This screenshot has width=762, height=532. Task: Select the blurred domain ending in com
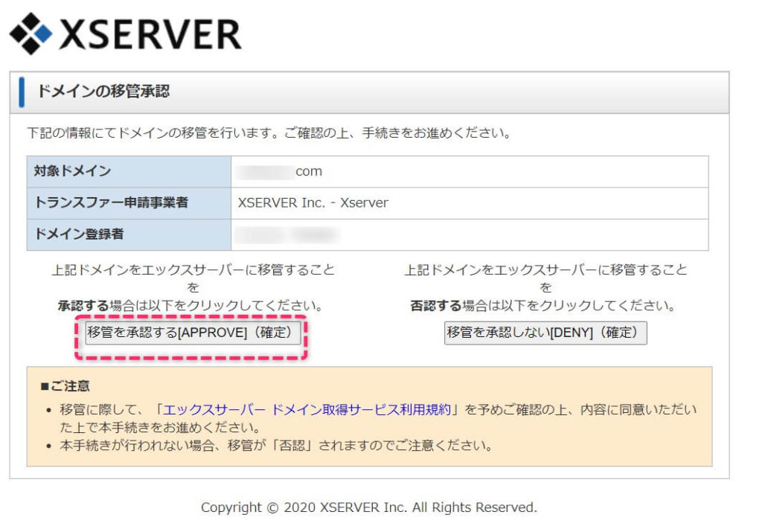point(279,171)
